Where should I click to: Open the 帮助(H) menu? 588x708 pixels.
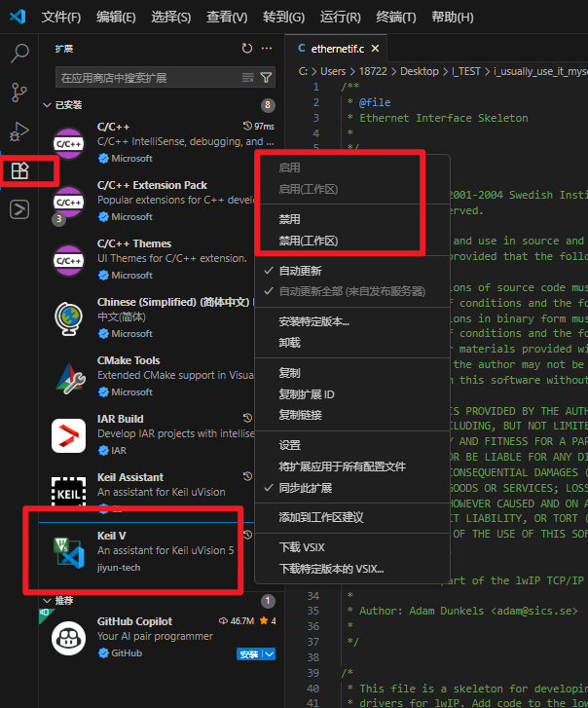[x=452, y=18]
